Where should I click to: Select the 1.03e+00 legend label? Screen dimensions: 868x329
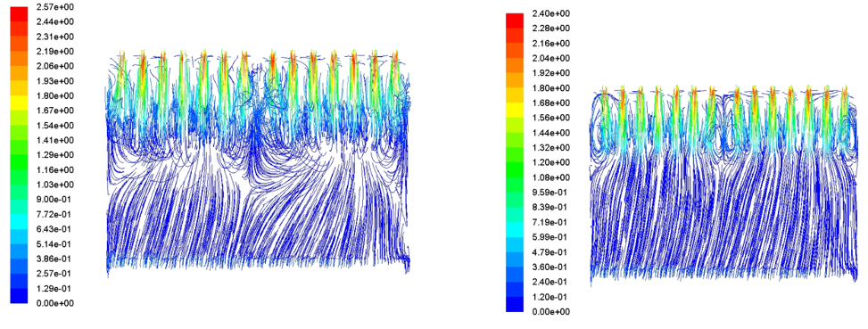coord(55,185)
